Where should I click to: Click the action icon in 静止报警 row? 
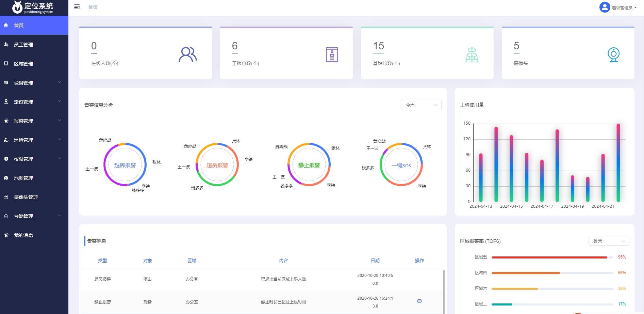click(x=419, y=301)
